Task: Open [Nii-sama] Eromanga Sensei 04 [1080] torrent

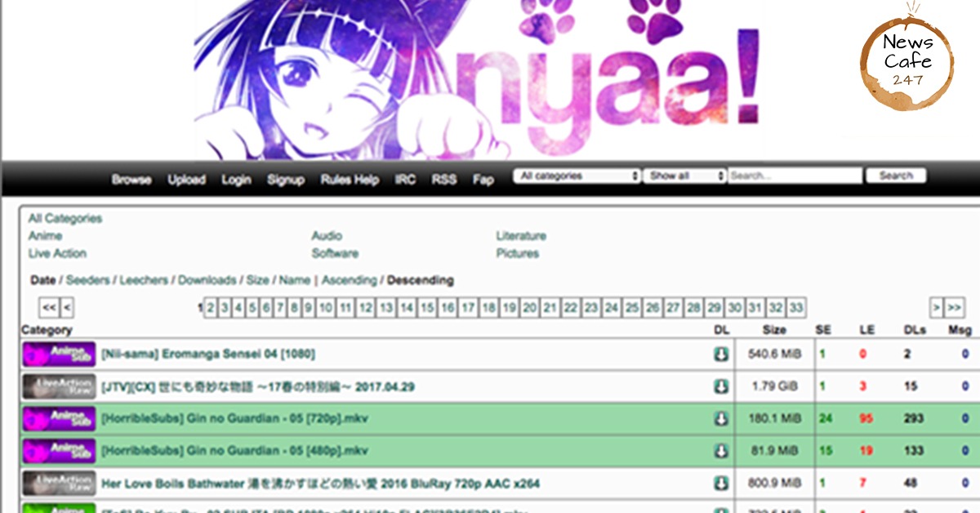Action: (208, 354)
